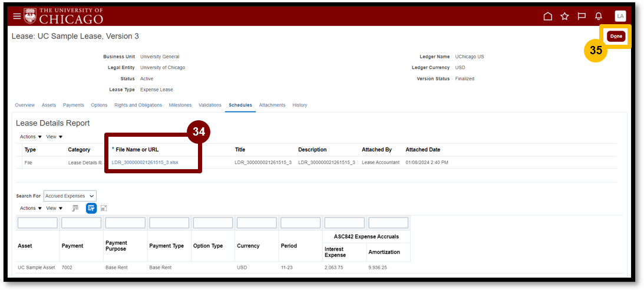Click the Period filter field
Screen dimensions: 644x290
coord(300,223)
